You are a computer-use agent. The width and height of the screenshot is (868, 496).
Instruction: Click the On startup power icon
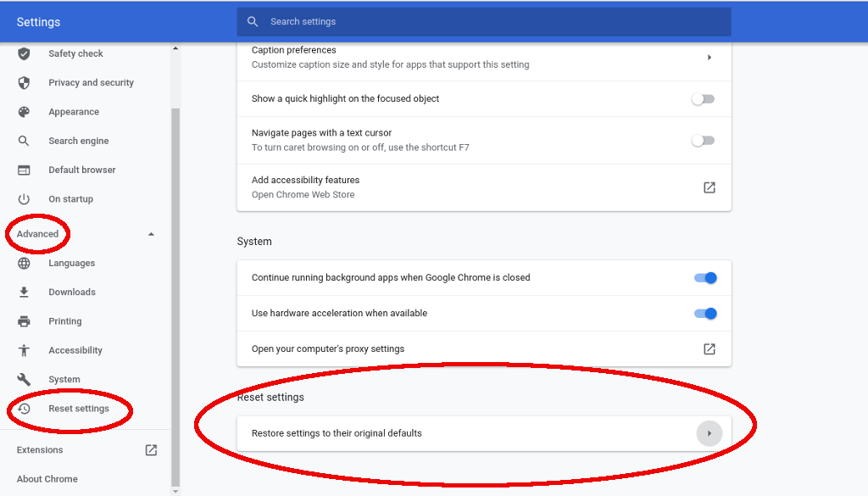coord(24,199)
